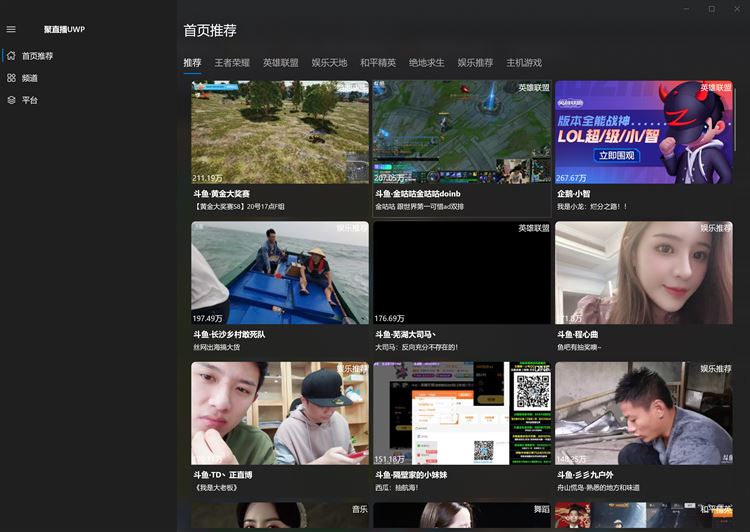Image resolution: width=750 pixels, height=532 pixels.
Task: Select the 推荐 tab
Action: tap(192, 63)
